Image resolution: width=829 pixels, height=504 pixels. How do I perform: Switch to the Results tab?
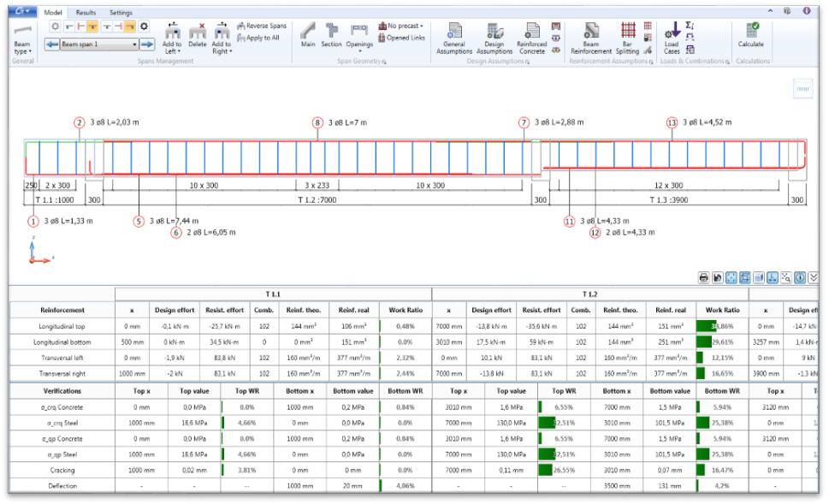[86, 13]
